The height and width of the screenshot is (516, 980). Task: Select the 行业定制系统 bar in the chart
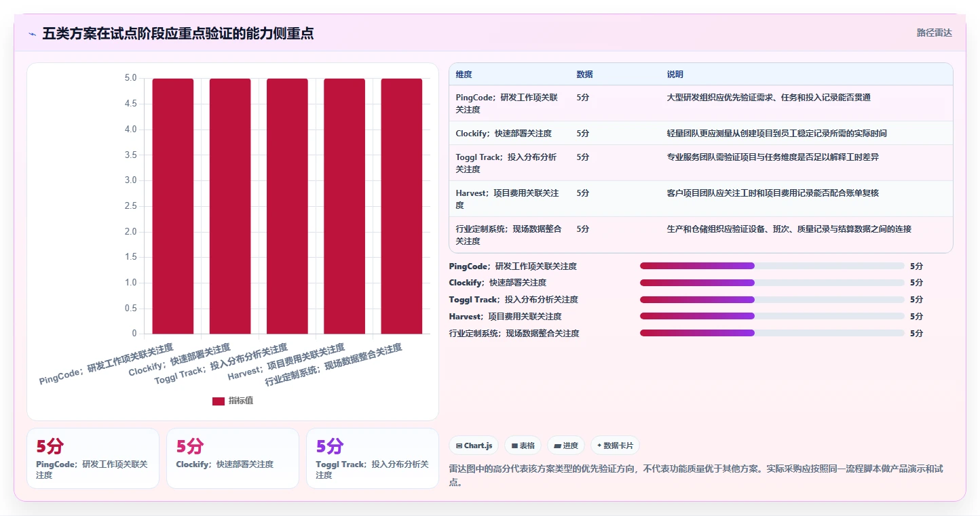pyautogui.click(x=402, y=206)
